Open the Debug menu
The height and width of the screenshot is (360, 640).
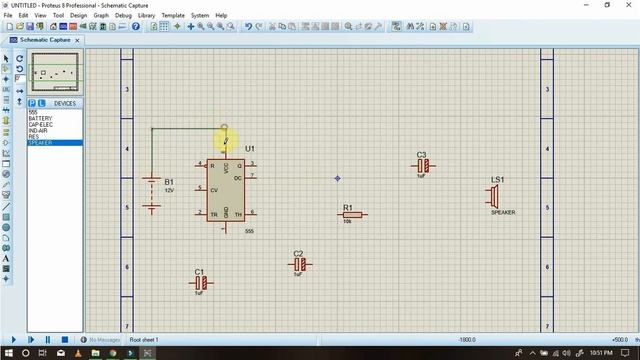coord(123,16)
